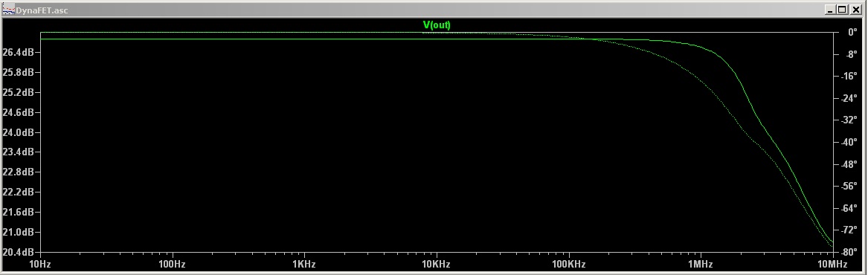Click the -40° phase axis label
The image size is (868, 275).
point(849,142)
